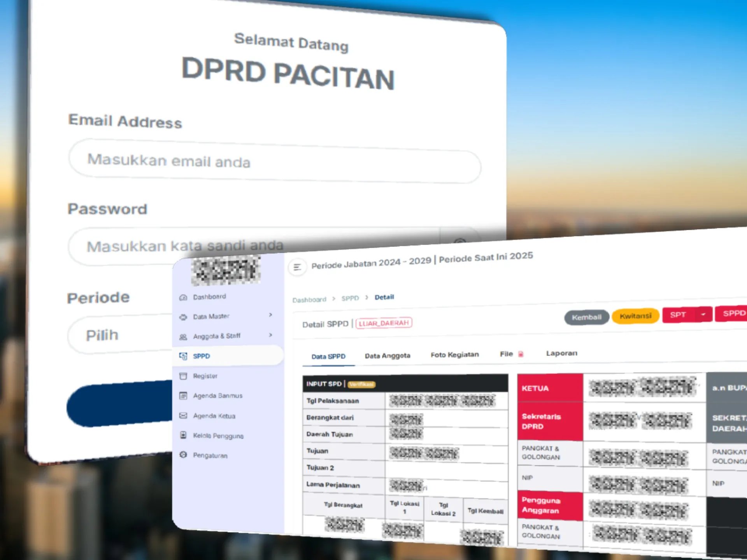Click the Agenda Ketua envelope icon
Screen dimensions: 747x560
pos(183,416)
